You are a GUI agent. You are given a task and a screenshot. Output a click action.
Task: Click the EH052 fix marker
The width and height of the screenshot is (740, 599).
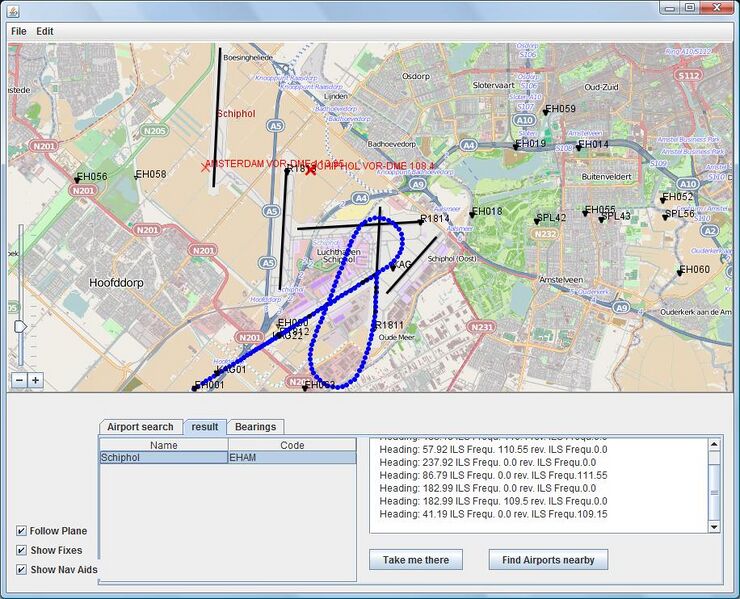(x=663, y=201)
